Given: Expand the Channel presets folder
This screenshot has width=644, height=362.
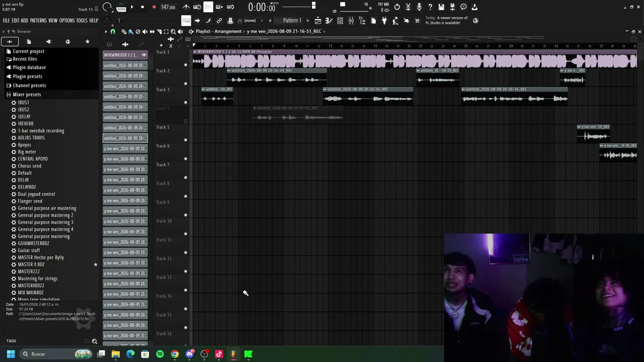Looking at the screenshot, I should point(29,85).
